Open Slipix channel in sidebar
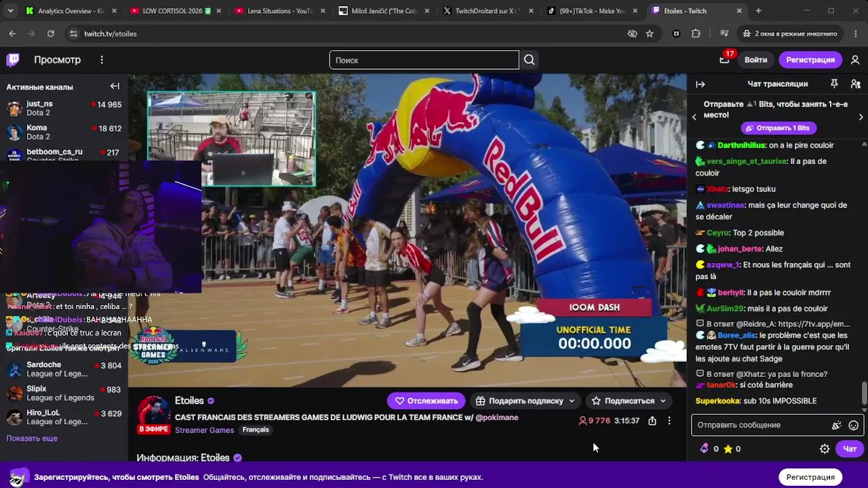Screen dimensions: 868x488 pos(64,393)
